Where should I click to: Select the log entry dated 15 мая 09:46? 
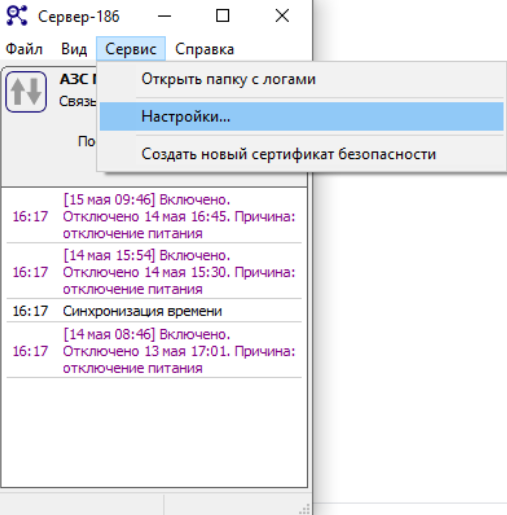coord(154,216)
